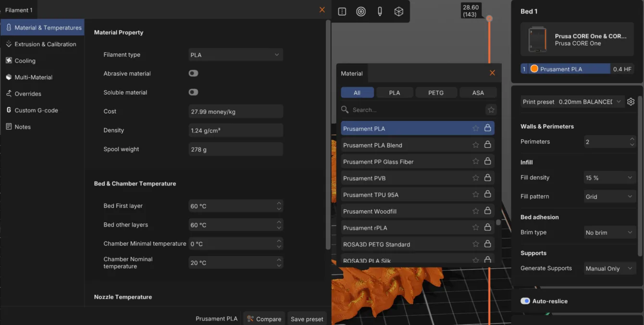This screenshot has width=644, height=325.
Task: Click lock icon on Prusament PVB
Action: pos(487,178)
